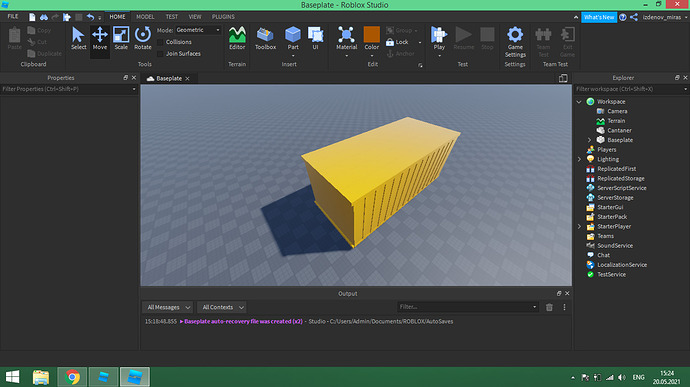
Task: Expand the Baseplate node in Explorer
Action: tap(589, 140)
